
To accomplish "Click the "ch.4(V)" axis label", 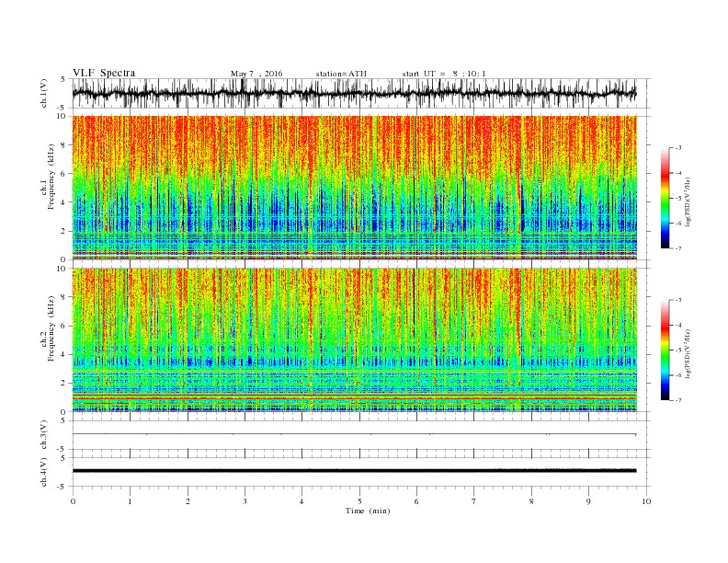I will click(x=44, y=472).
